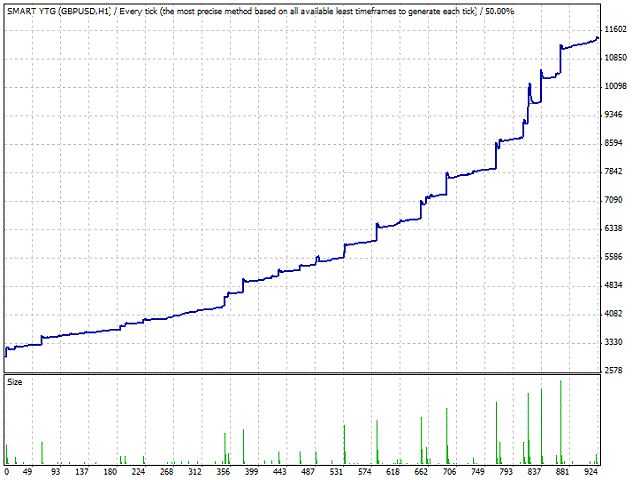Image resolution: width=640 pixels, height=480 pixels.
Task: Click the 10098 balance axis value
Action: [615, 86]
